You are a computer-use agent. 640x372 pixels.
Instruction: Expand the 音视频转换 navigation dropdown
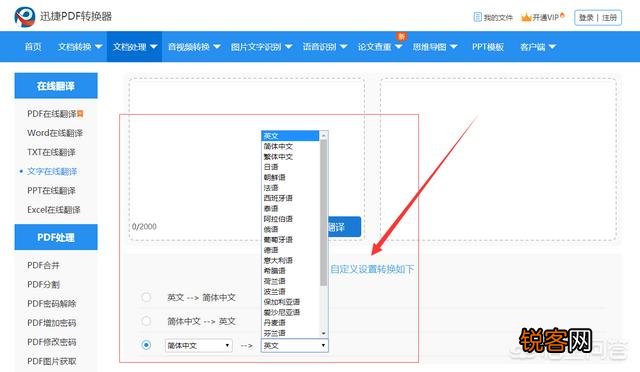pyautogui.click(x=194, y=47)
